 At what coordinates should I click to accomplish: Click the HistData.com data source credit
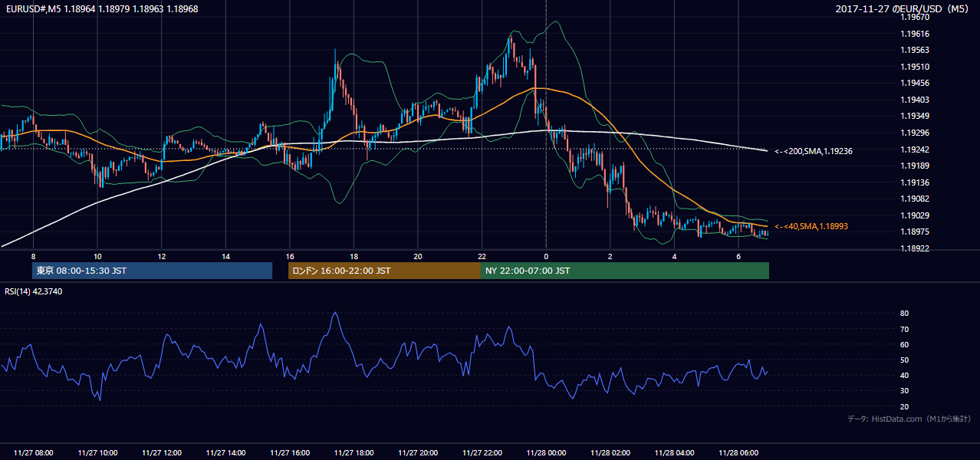[x=909, y=419]
